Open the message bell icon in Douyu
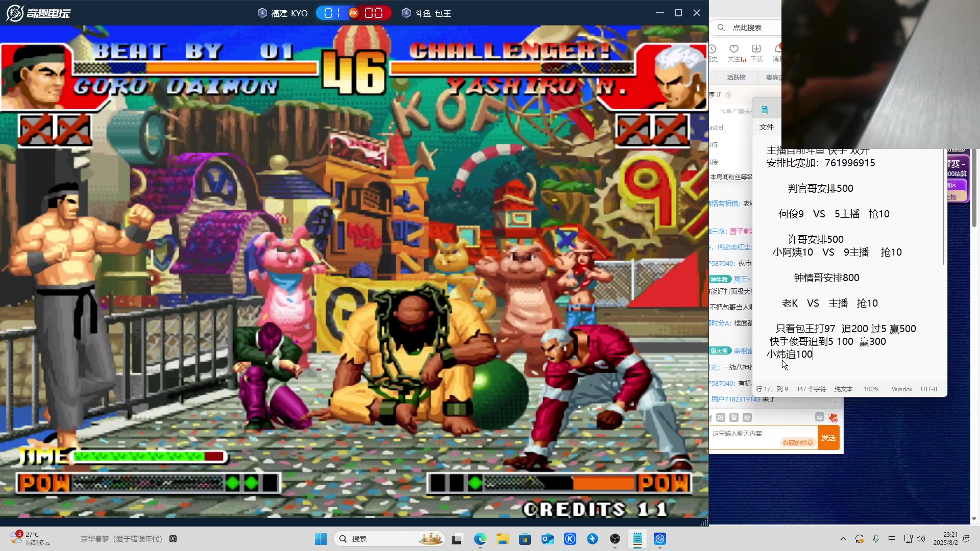This screenshot has width=980, height=551. point(777,49)
